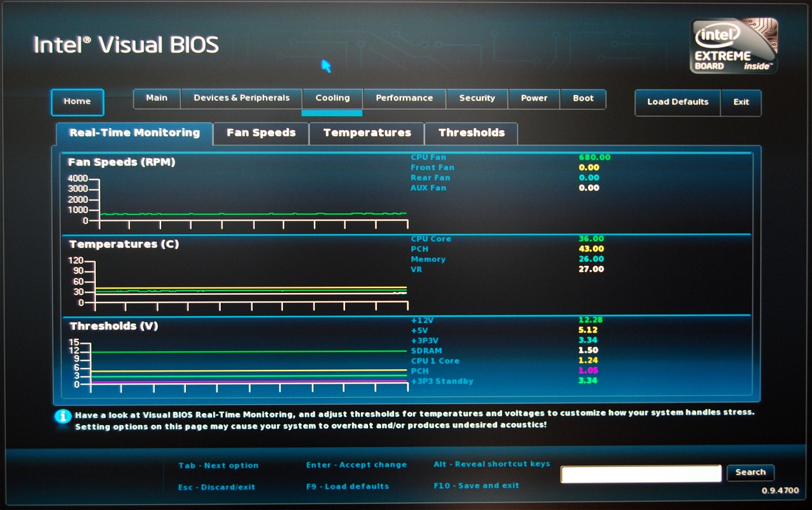Switch to the Cooling menu
The height and width of the screenshot is (510, 812).
(332, 98)
